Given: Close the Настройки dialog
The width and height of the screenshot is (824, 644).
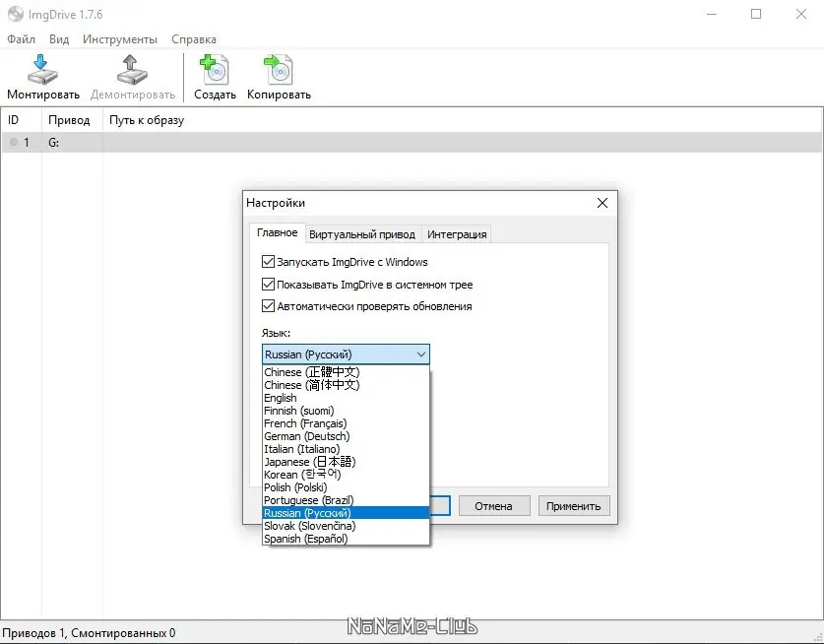Looking at the screenshot, I should 602,203.
